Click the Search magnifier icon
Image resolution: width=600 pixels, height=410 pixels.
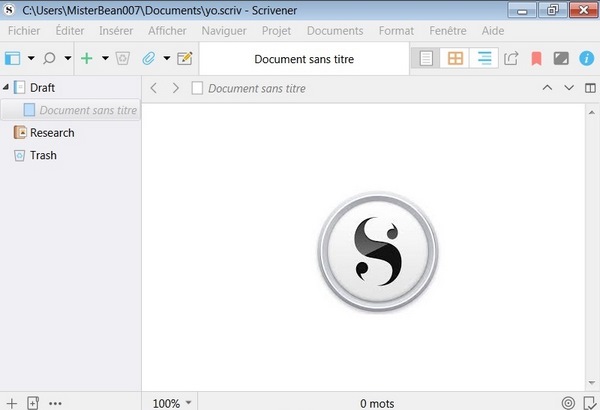[x=49, y=59]
